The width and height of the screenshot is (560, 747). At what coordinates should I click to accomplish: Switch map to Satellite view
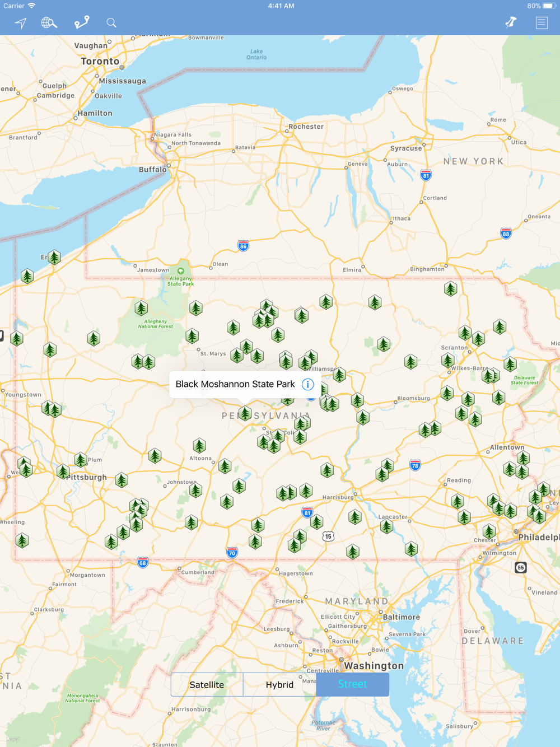point(207,684)
